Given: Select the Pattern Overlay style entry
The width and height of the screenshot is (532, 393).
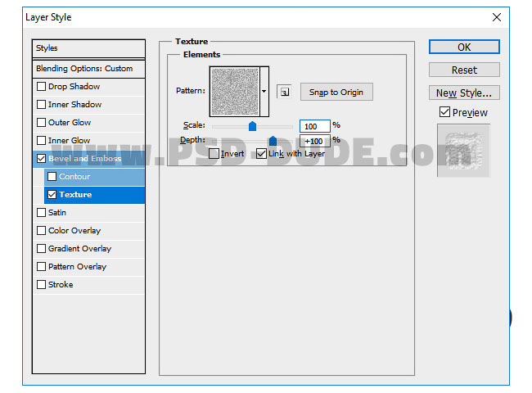Looking at the screenshot, I should click(89, 266).
